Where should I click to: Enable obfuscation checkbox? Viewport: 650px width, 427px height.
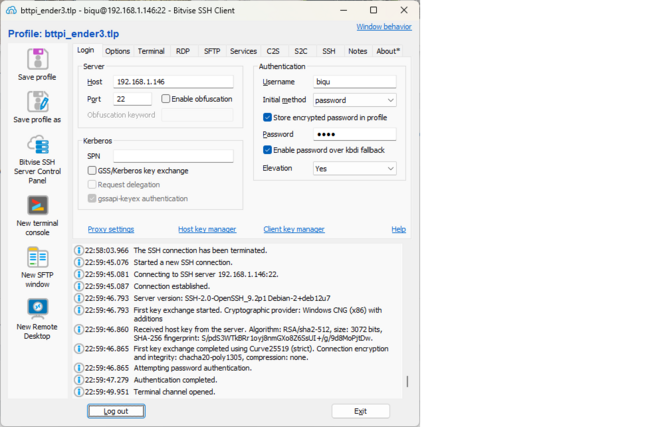tap(166, 99)
